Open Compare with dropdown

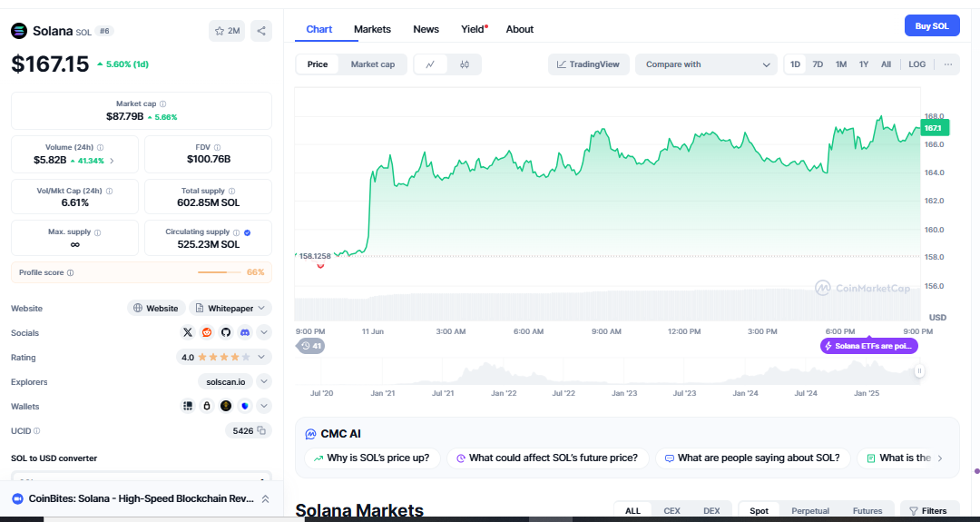706,64
